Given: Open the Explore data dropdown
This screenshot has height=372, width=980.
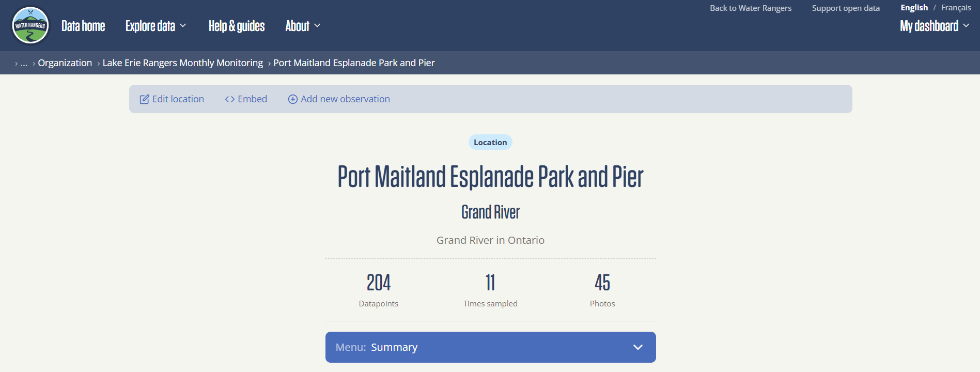Looking at the screenshot, I should coord(155,26).
